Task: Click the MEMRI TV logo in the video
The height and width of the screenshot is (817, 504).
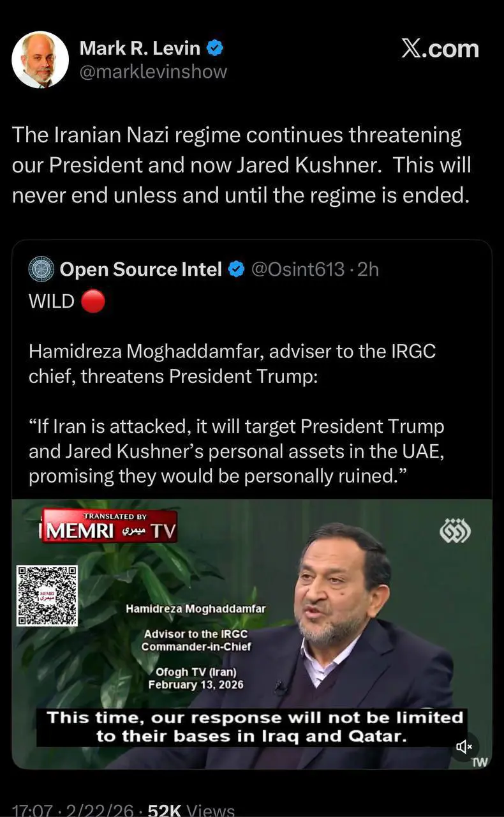Action: (108, 527)
